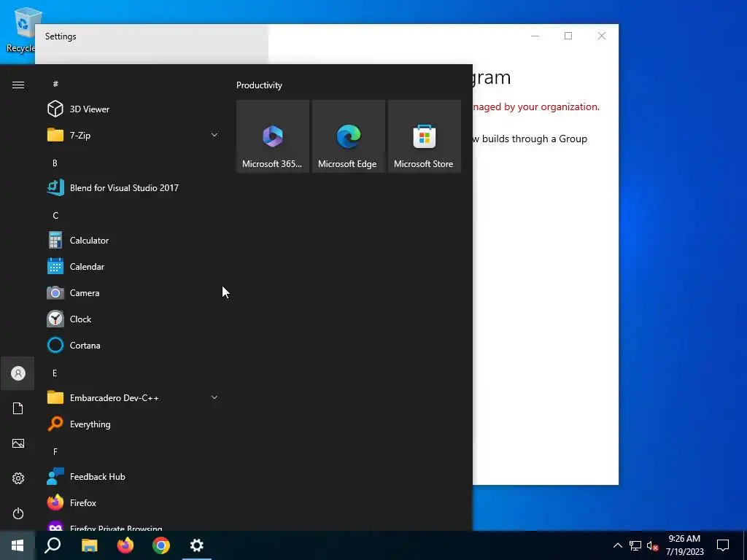The width and height of the screenshot is (747, 560).
Task: Open network icon in system tray
Action: tap(635, 545)
